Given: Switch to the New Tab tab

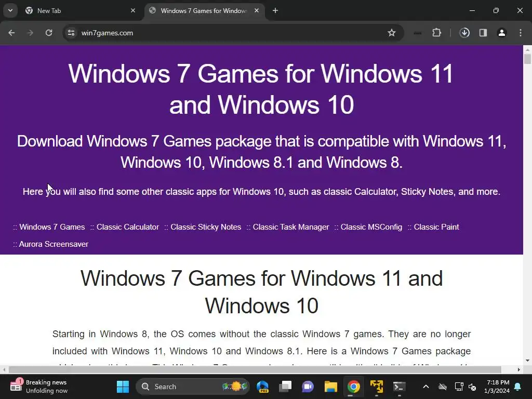Looking at the screenshot, I should click(79, 10).
